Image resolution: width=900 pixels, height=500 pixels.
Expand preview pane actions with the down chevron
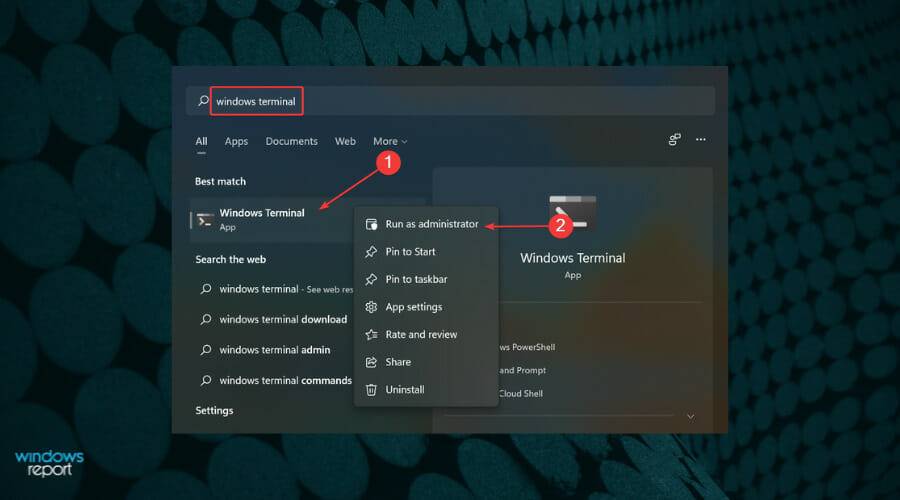point(690,417)
